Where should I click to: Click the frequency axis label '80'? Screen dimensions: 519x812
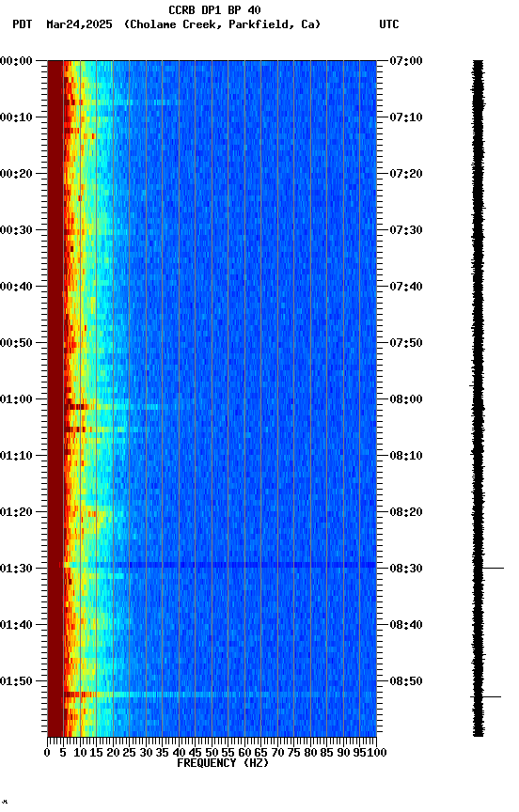pos(310,753)
